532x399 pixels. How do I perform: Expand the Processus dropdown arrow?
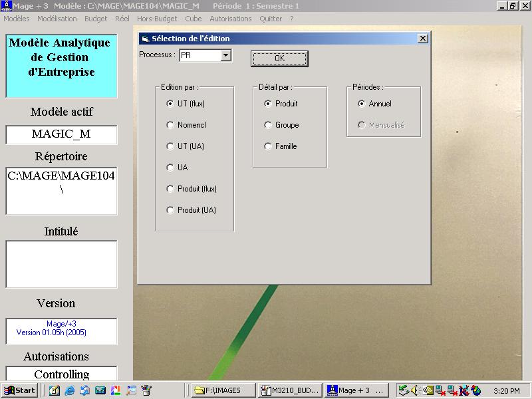pos(225,55)
